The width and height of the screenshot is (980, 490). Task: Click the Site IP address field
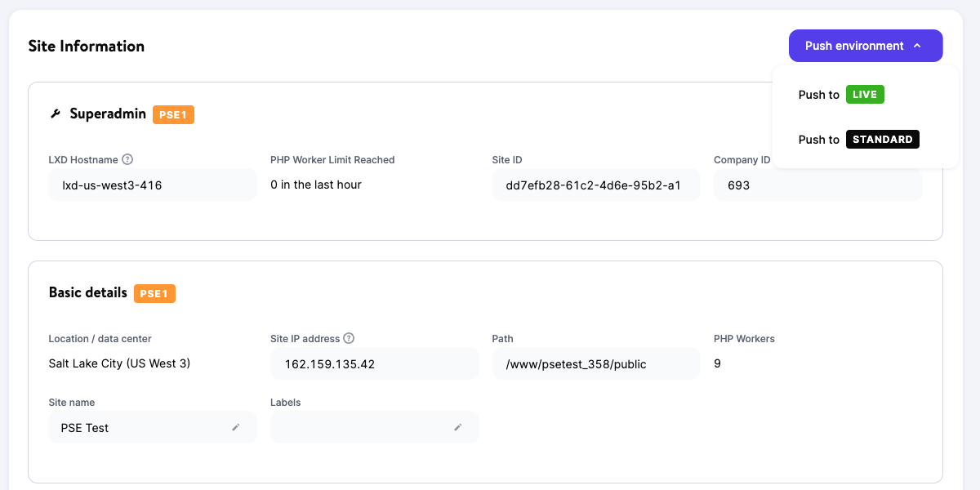pos(374,363)
